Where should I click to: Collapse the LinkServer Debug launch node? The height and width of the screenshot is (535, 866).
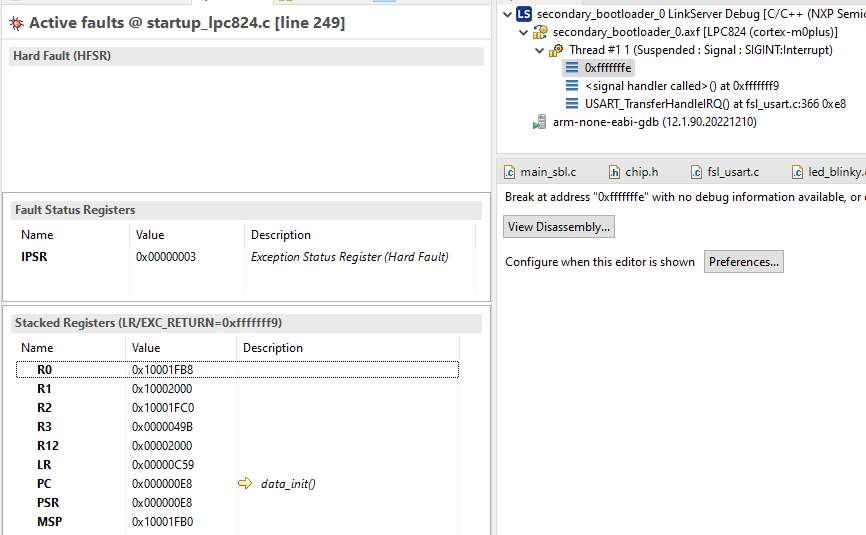pos(507,14)
